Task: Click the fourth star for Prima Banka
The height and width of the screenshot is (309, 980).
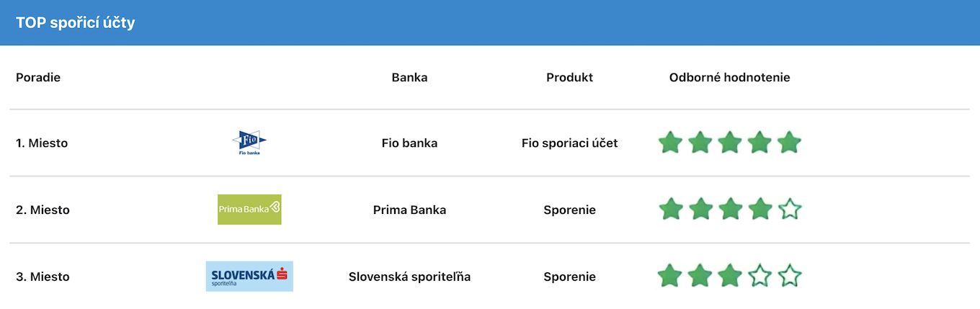Action: (x=759, y=210)
